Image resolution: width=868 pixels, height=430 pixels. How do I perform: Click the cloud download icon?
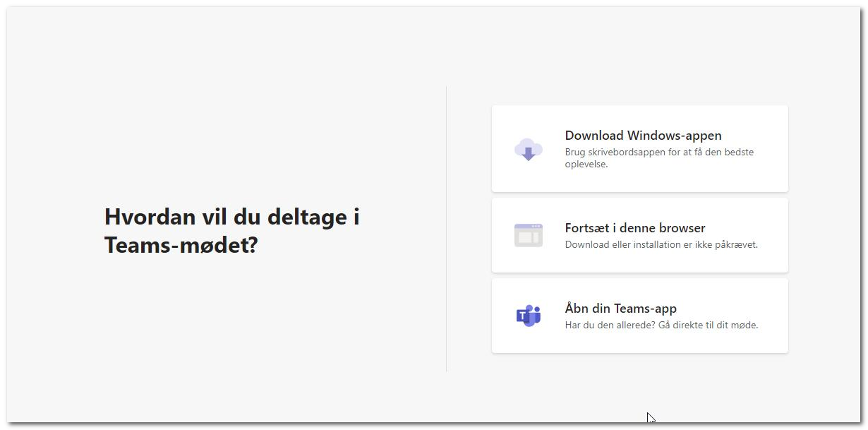click(529, 150)
